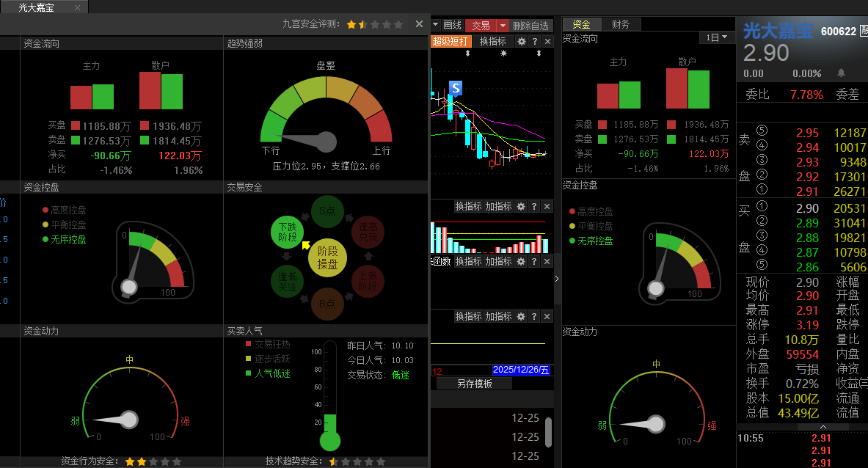Close the bottom yellow-line indicator panel

[x=547, y=316]
